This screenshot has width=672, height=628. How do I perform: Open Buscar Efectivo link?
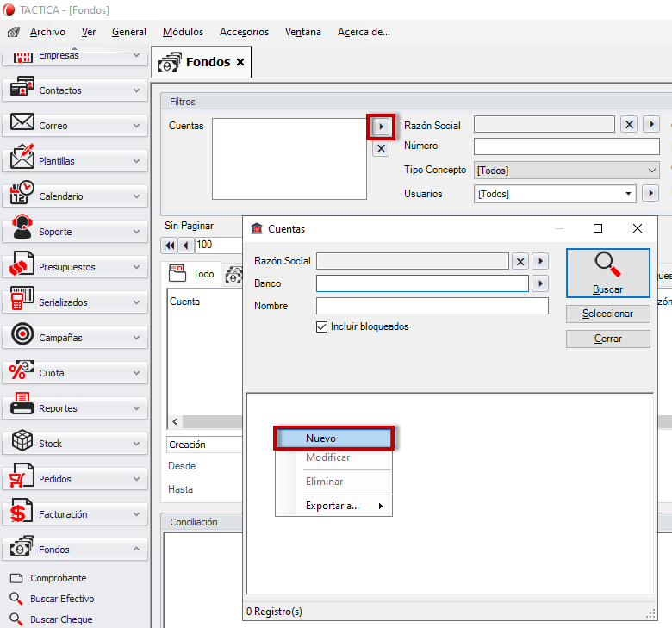(62, 599)
